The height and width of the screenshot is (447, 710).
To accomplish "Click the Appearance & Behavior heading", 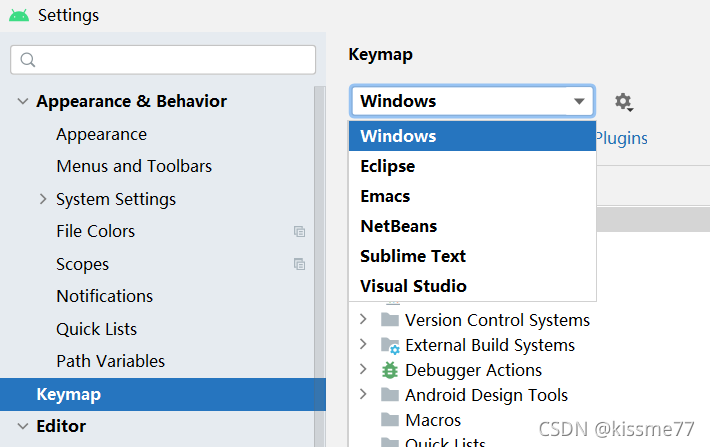I will 131,101.
